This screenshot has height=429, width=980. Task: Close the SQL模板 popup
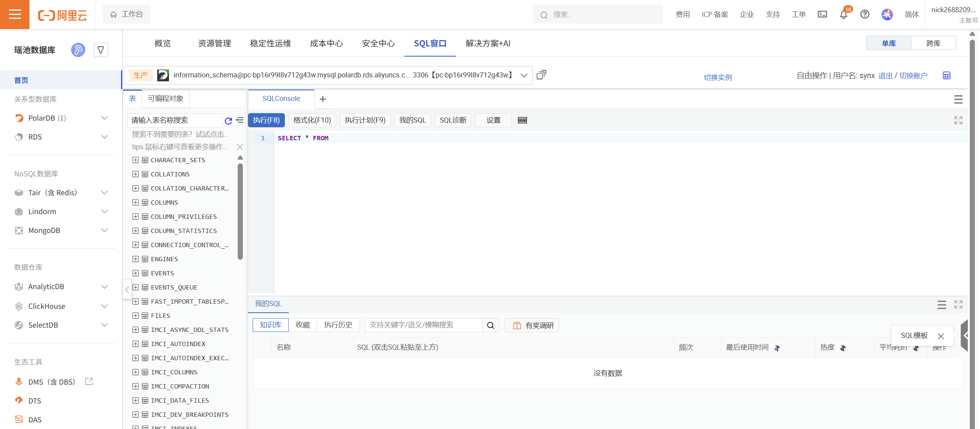click(x=941, y=336)
